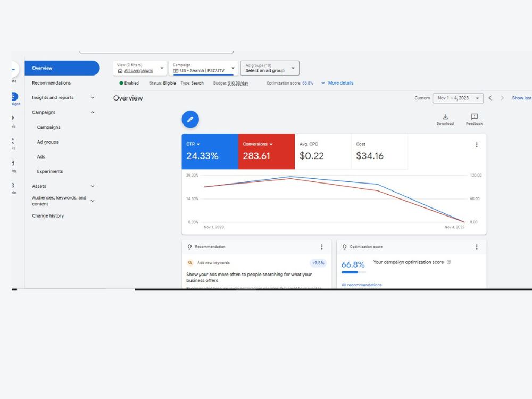Open Recommendation card three-dot menu
Image resolution: width=532 pixels, height=399 pixels.
322,247
